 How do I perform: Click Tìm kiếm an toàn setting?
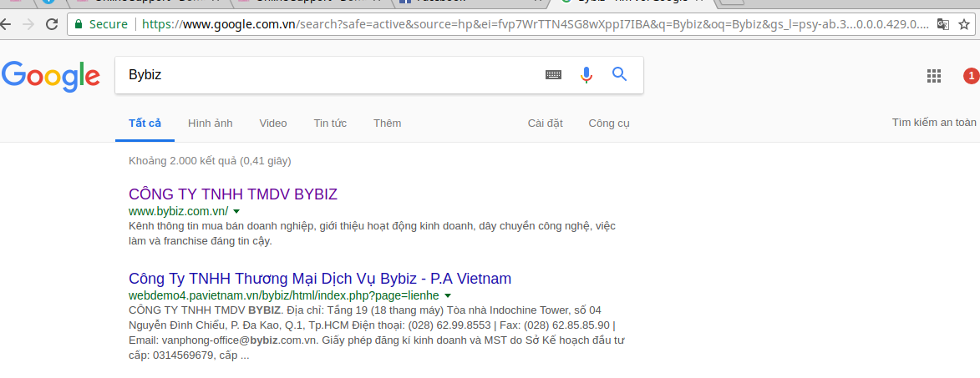coord(934,123)
